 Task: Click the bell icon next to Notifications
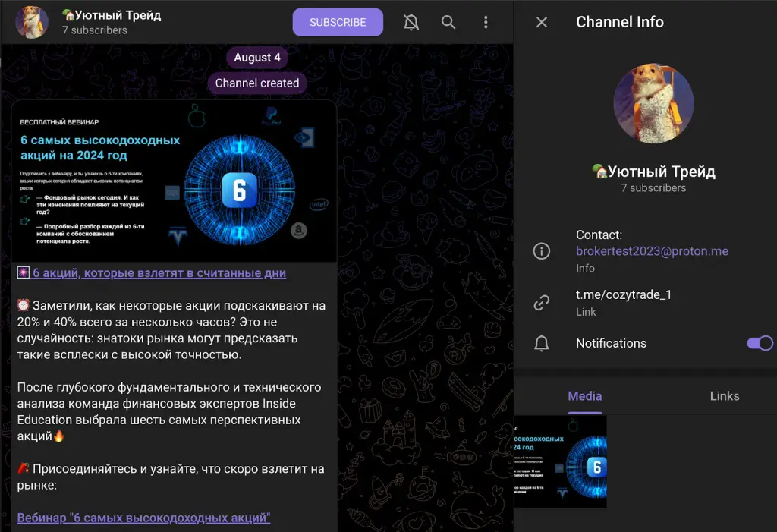pyautogui.click(x=541, y=343)
